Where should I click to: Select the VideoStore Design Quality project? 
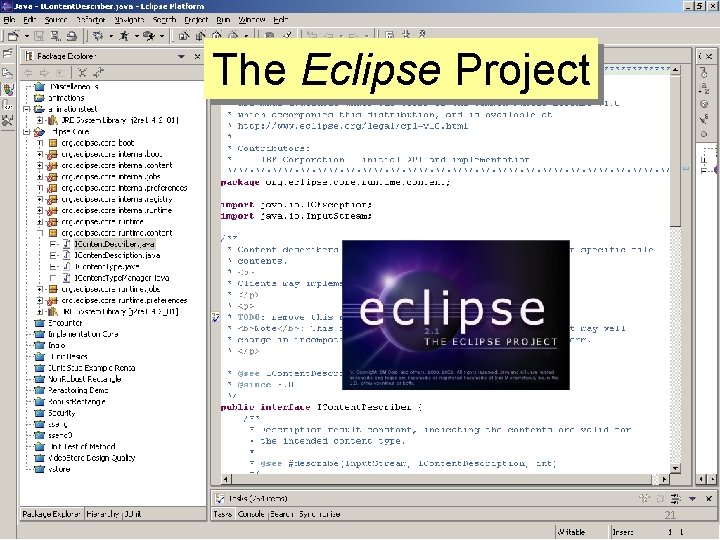tap(91, 458)
